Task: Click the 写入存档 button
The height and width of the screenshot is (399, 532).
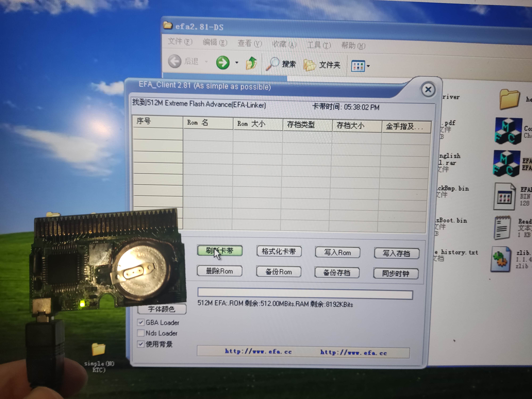Action: point(397,253)
